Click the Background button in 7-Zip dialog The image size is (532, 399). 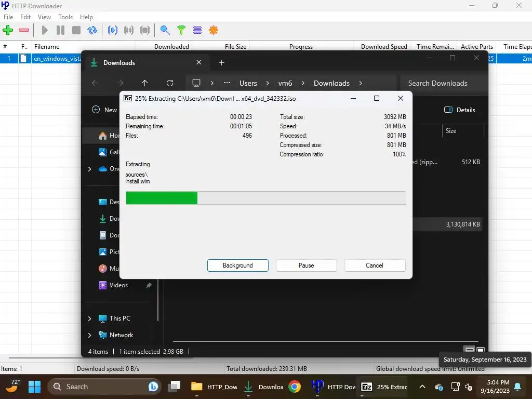pos(237,265)
